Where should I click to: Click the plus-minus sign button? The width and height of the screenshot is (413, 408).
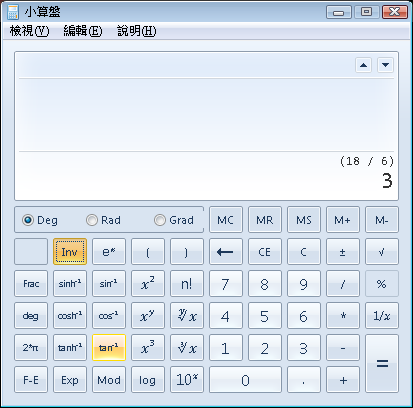click(x=343, y=252)
